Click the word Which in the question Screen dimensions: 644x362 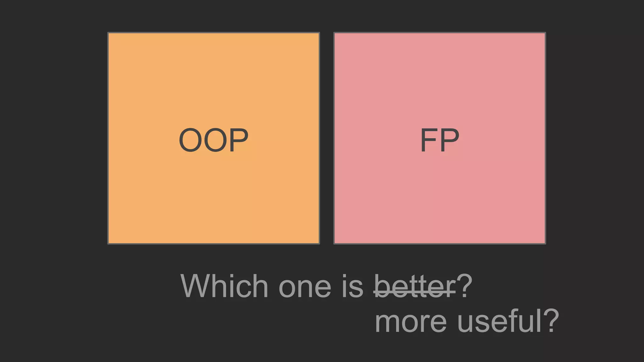pyautogui.click(x=224, y=286)
